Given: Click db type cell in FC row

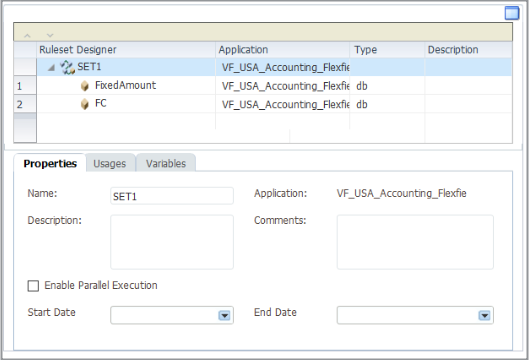Looking at the screenshot, I should coord(387,104).
